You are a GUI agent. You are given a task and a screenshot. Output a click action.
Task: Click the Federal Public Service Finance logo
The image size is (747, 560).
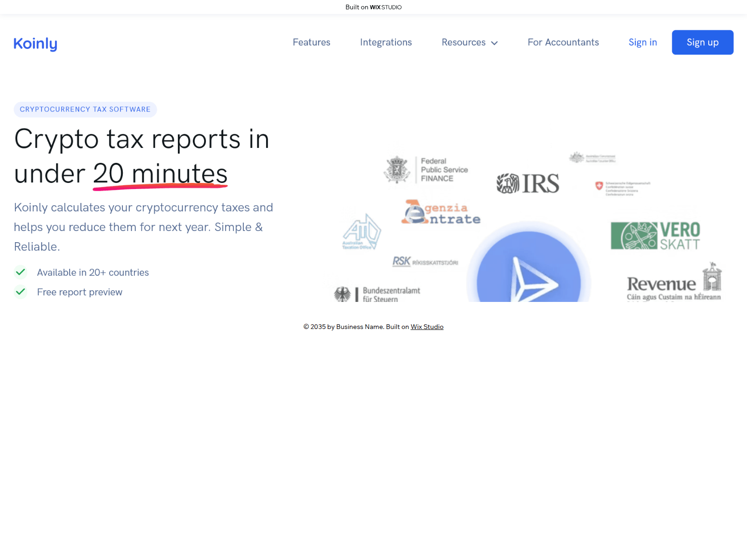[x=426, y=170]
